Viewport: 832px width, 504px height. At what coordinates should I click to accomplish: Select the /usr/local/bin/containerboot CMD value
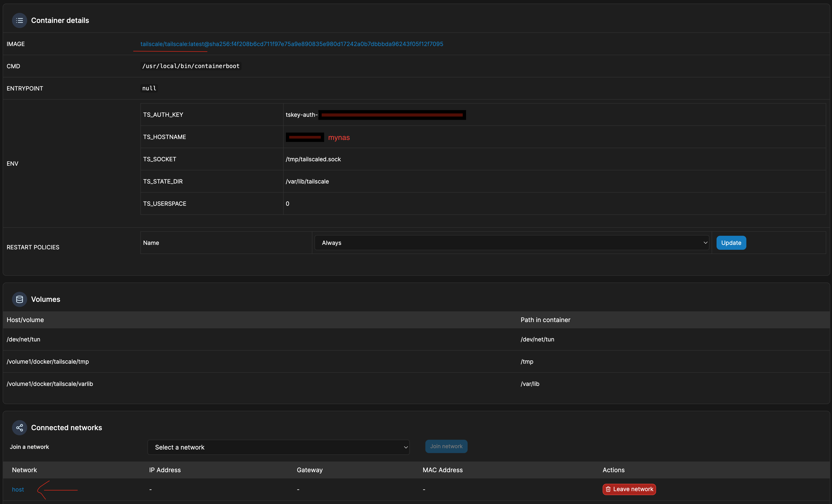[x=191, y=66]
